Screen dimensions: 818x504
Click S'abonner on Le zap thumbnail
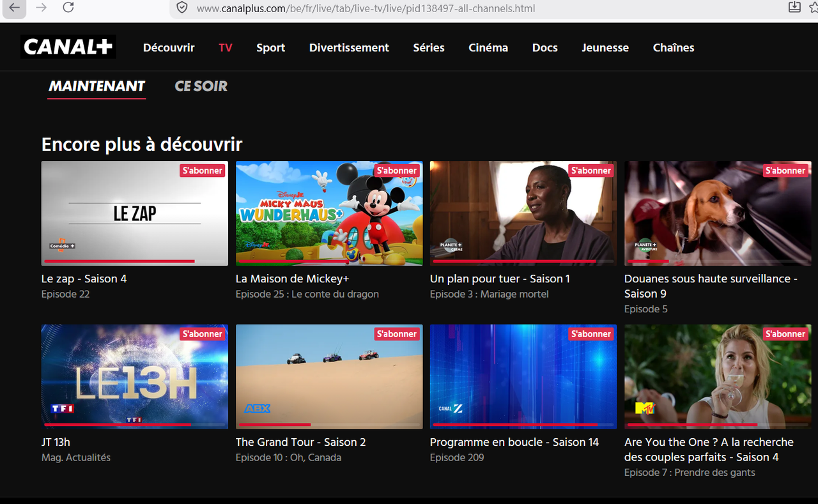point(203,171)
